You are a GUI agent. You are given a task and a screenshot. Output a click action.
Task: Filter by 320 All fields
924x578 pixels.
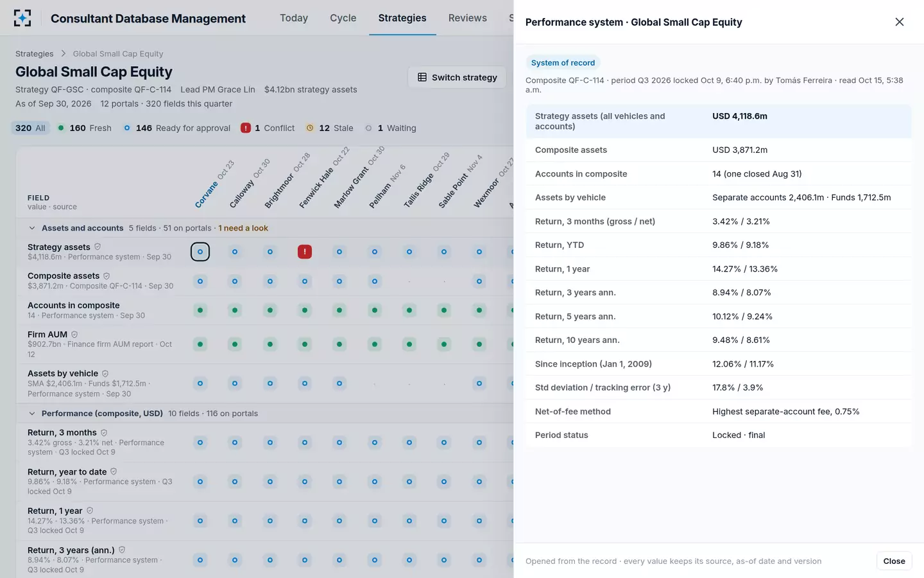pos(30,128)
